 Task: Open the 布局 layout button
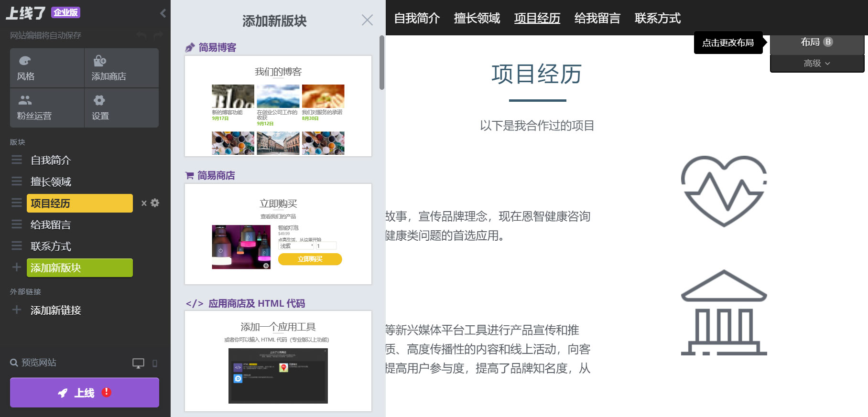817,42
